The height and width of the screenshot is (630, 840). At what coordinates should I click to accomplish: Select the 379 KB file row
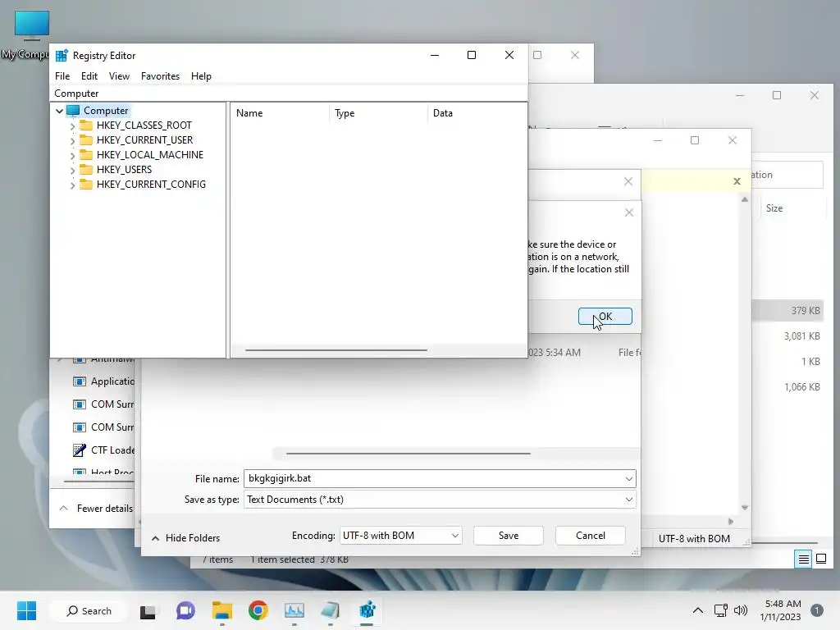[787, 311]
